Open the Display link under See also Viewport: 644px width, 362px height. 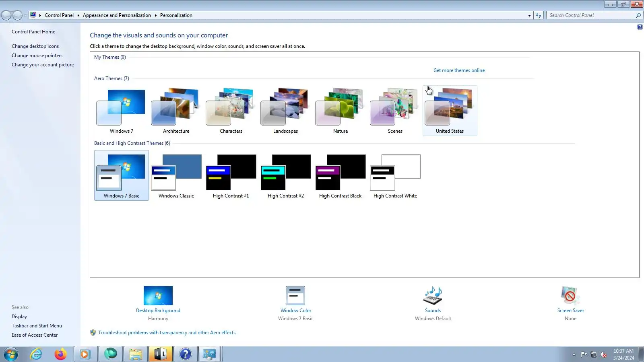coord(19,317)
